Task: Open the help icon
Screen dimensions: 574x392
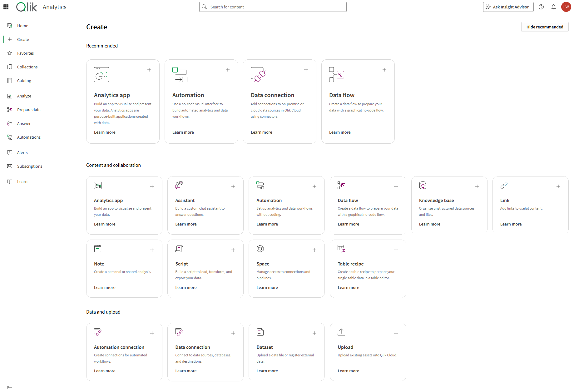Action: pos(541,7)
